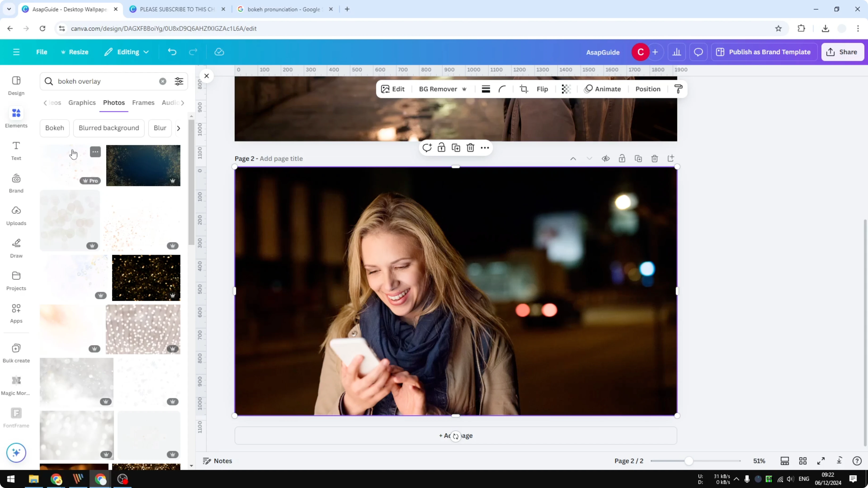Open the Editing mode dropdown
Viewport: 868px width, 488px height.
coord(126,52)
